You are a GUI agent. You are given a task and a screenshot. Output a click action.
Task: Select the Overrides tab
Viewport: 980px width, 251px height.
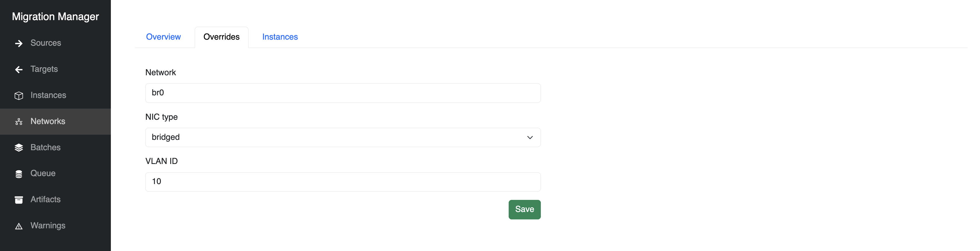221,36
